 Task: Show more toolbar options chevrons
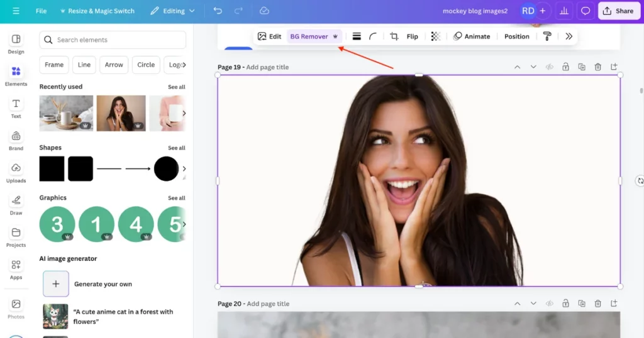click(569, 36)
